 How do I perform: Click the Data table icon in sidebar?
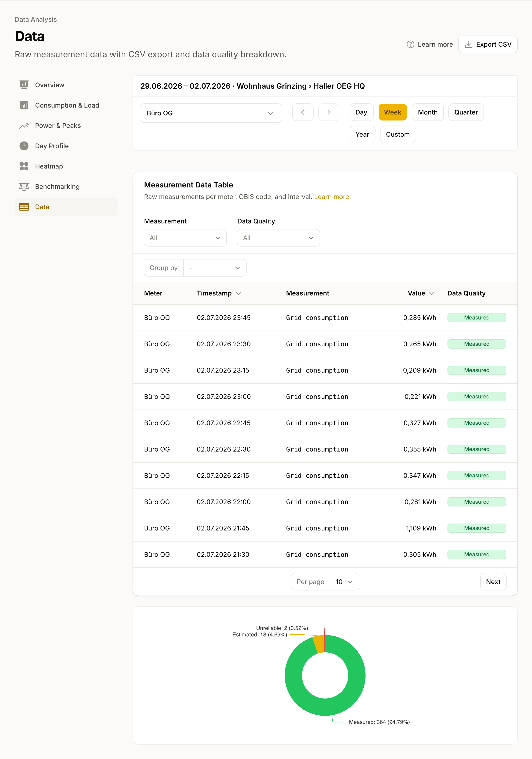click(x=24, y=207)
